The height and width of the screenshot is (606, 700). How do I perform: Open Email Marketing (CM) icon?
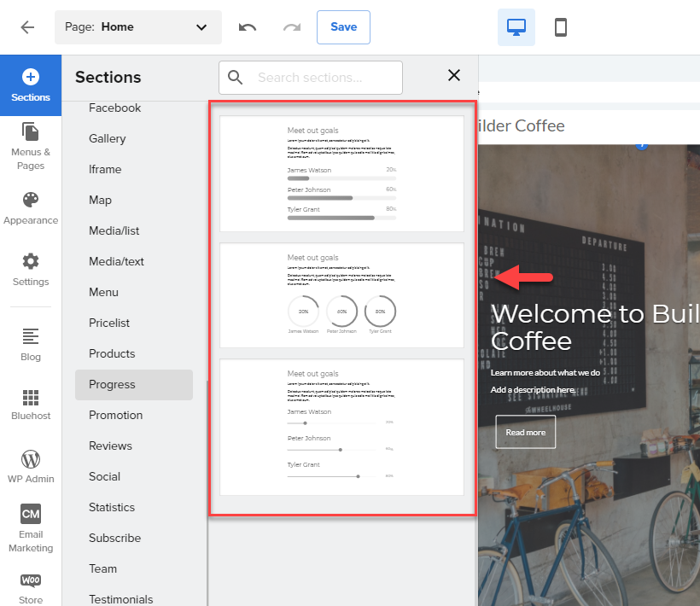pyautogui.click(x=31, y=528)
